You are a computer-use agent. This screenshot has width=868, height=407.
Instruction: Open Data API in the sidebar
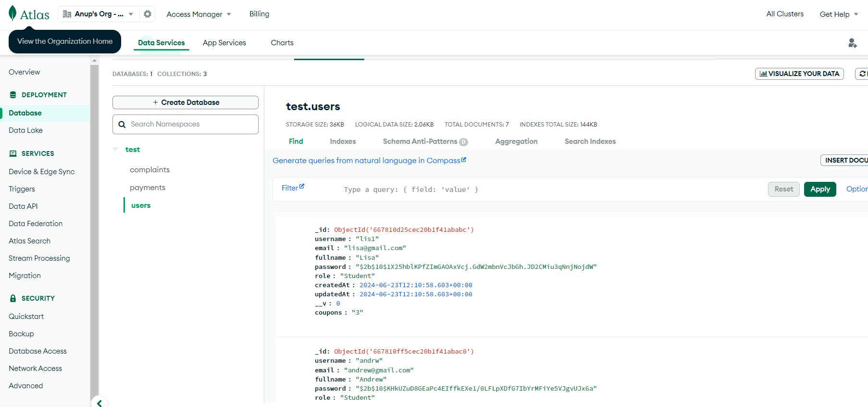coord(23,206)
